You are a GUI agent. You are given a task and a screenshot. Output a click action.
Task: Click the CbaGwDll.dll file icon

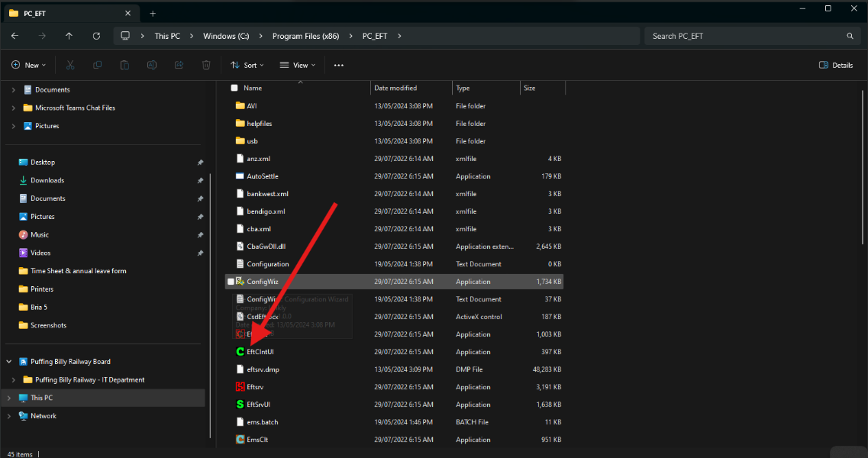[x=240, y=247]
